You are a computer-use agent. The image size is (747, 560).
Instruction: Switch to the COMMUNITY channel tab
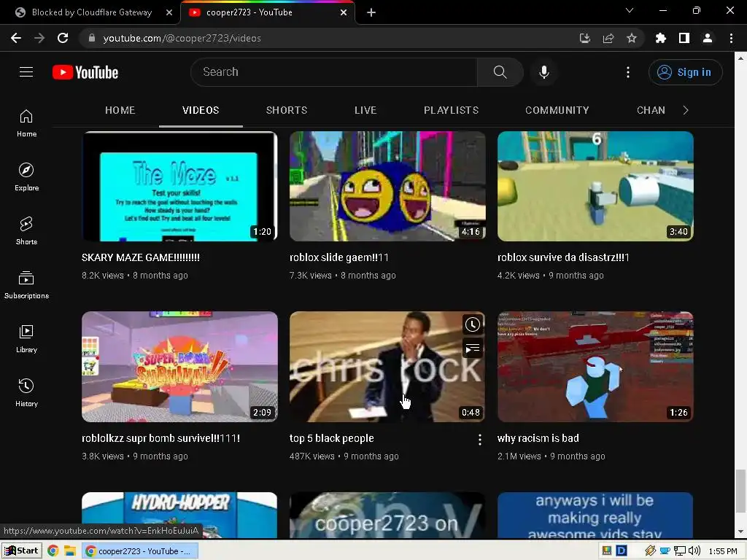557,110
